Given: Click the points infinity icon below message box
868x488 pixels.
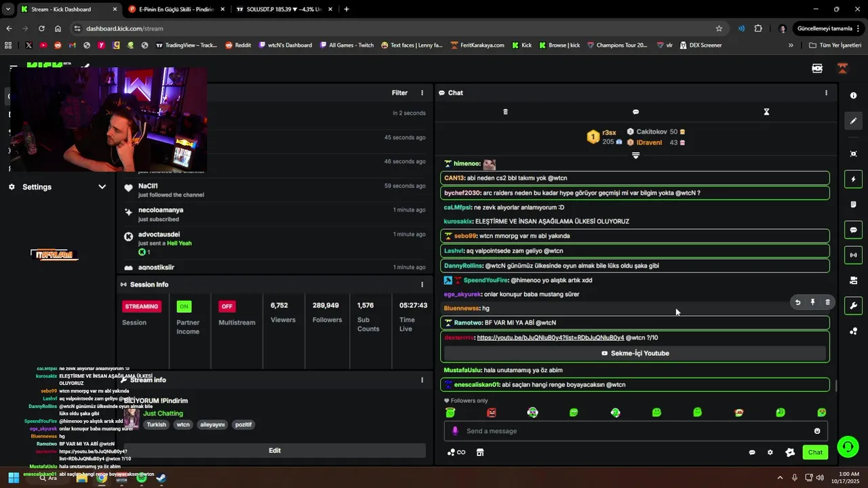Looking at the screenshot, I should point(456,452).
